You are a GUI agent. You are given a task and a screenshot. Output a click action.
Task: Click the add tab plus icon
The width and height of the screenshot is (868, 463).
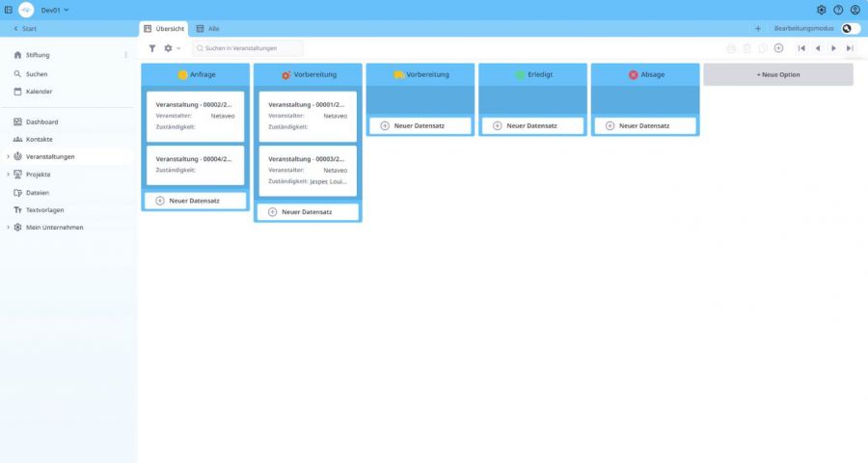click(x=758, y=29)
